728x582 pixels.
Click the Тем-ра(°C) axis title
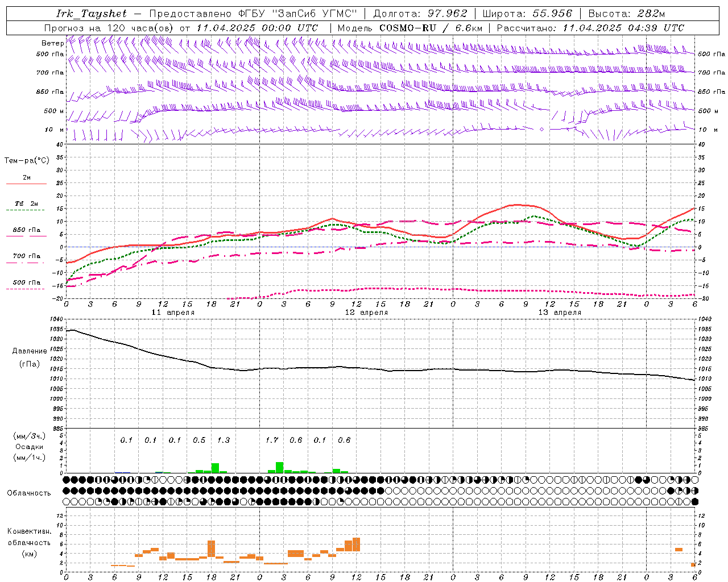coord(27,161)
